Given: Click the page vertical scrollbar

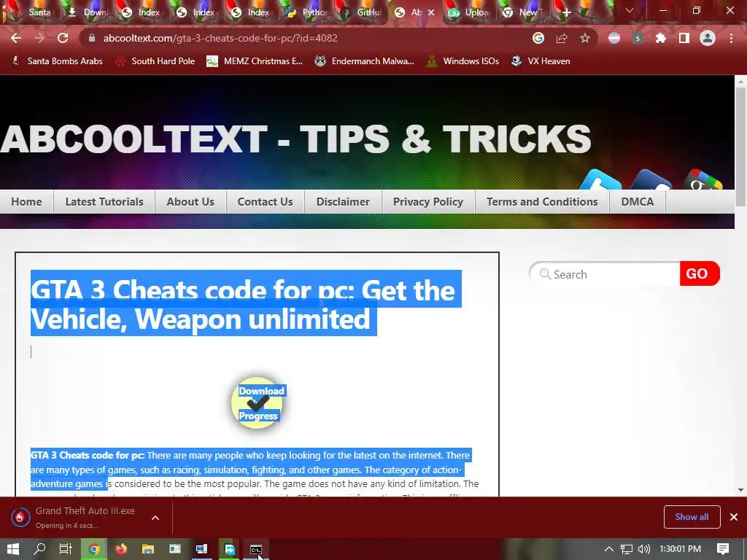Looking at the screenshot, I should [x=740, y=147].
